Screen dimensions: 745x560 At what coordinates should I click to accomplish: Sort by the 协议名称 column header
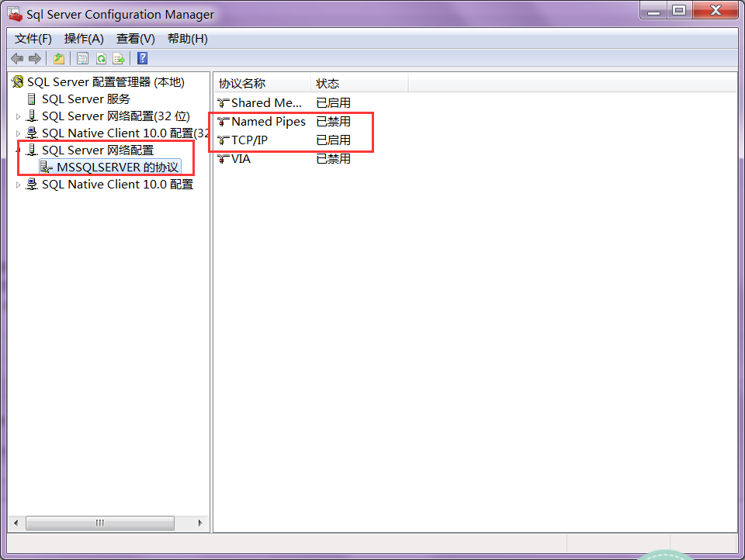[x=263, y=83]
